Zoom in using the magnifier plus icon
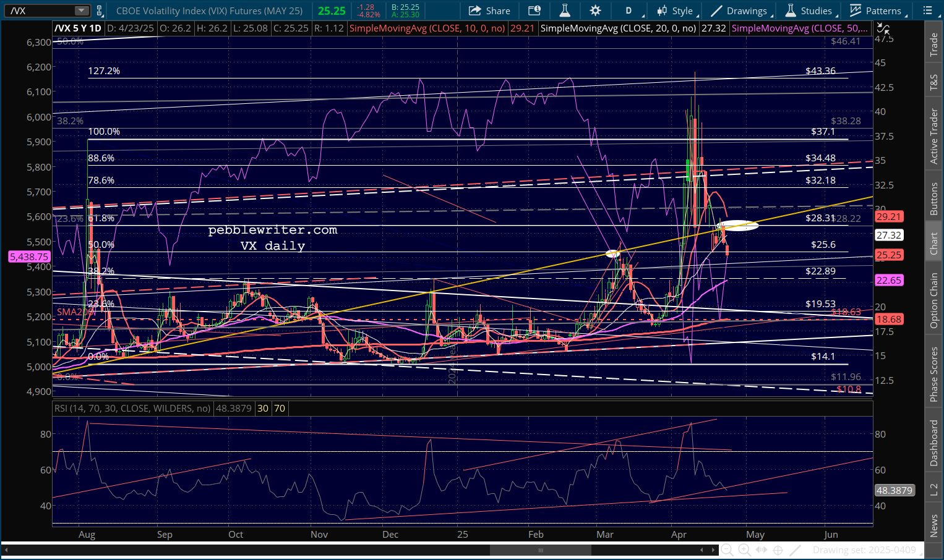The image size is (944, 560). [x=744, y=550]
